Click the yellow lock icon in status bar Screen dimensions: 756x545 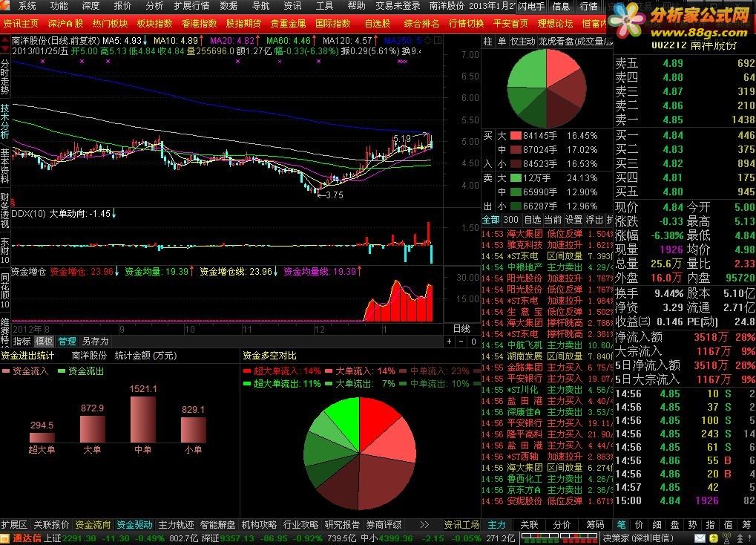[x=714, y=538]
